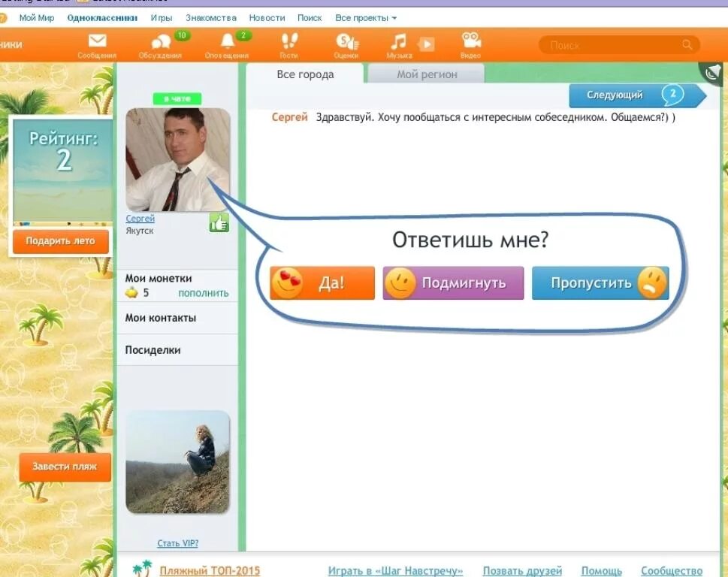Image resolution: width=728 pixels, height=577 pixels.
Task: Switch to Все города tab
Action: tap(305, 74)
